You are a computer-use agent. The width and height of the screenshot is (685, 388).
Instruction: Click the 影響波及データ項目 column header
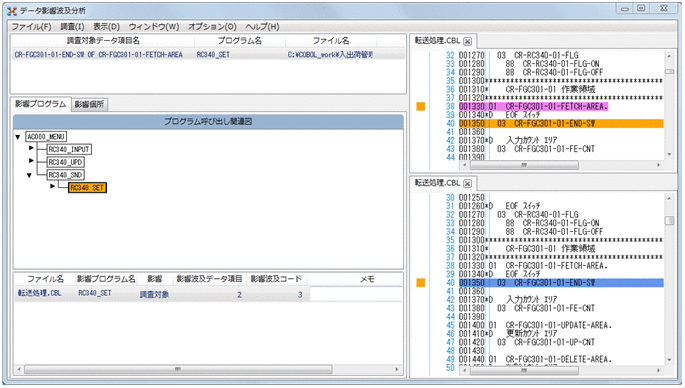point(209,279)
